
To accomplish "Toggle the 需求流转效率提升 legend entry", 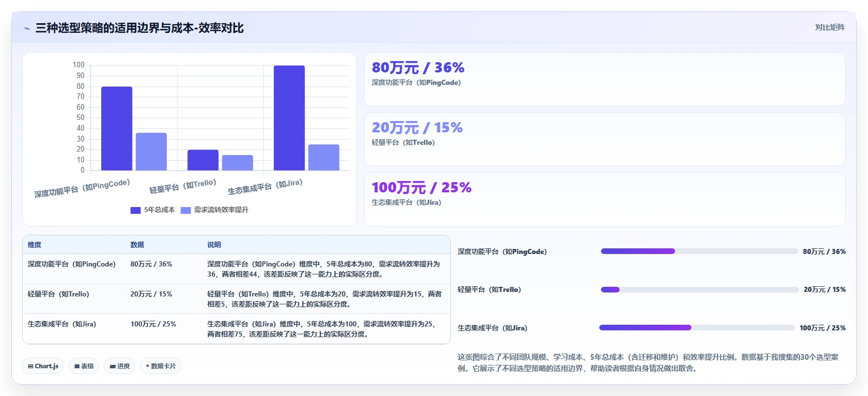I will pos(214,210).
